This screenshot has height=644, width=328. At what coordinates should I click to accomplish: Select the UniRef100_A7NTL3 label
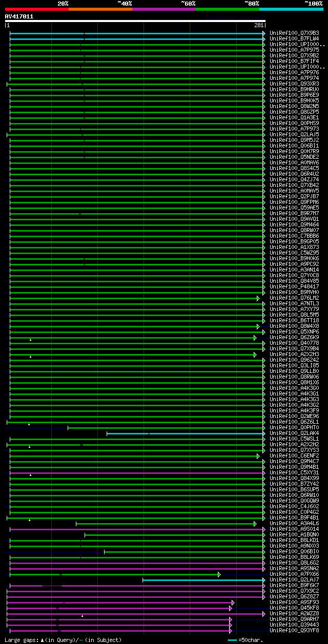[294, 304]
